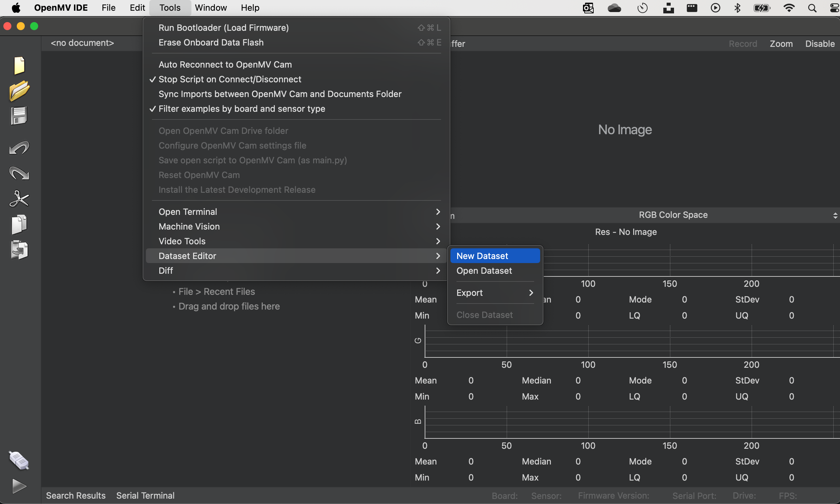Open the Help menu
840x504 pixels.
click(250, 8)
